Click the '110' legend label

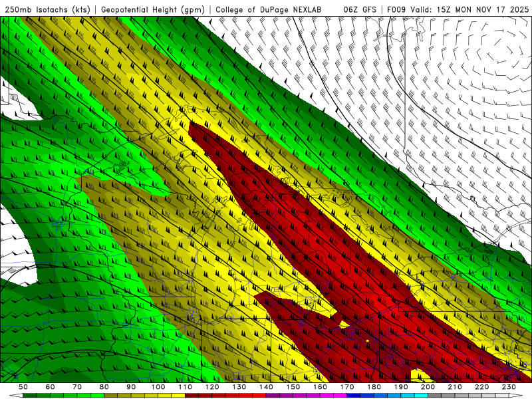point(186,387)
